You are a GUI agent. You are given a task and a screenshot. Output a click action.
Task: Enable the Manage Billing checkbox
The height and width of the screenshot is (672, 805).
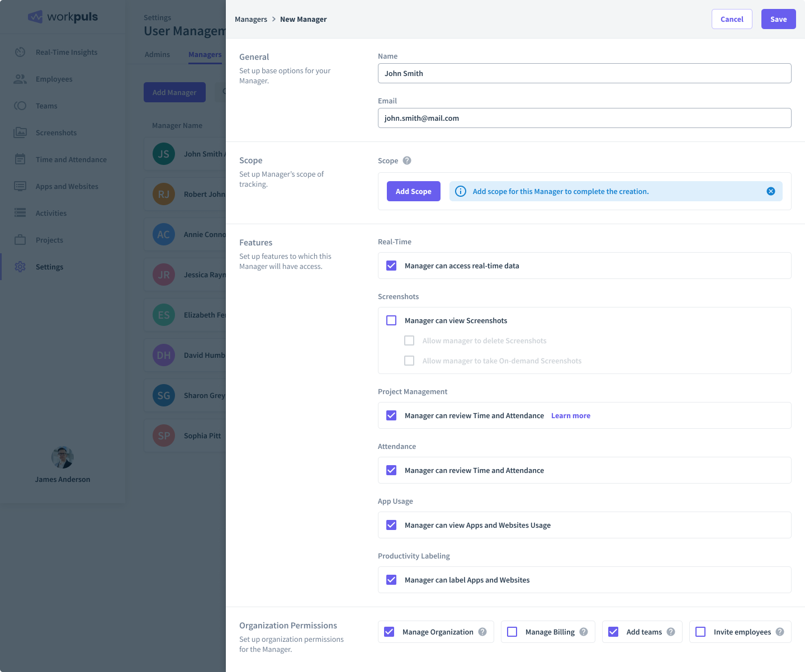512,631
